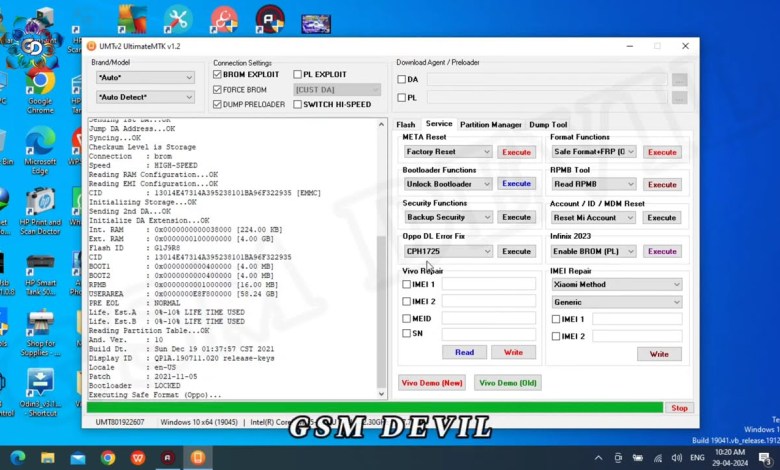
Task: Launch HP Print and Scan Doctor
Action: 40,203
